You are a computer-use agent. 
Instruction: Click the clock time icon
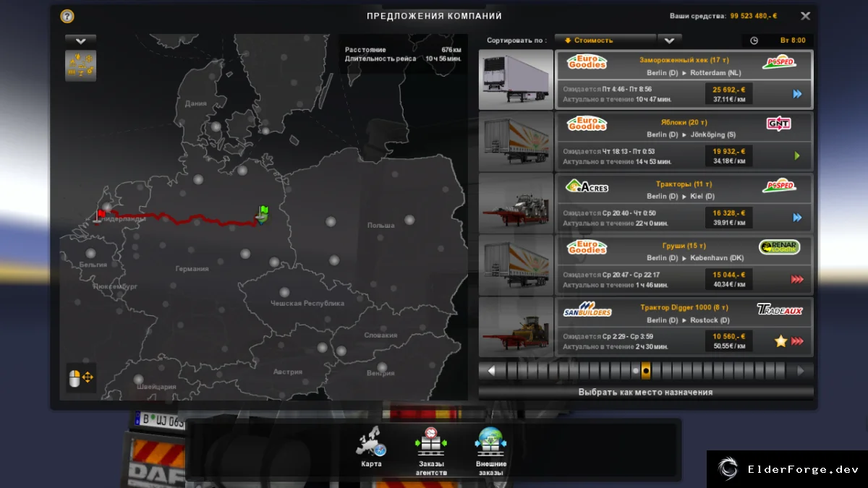click(754, 40)
